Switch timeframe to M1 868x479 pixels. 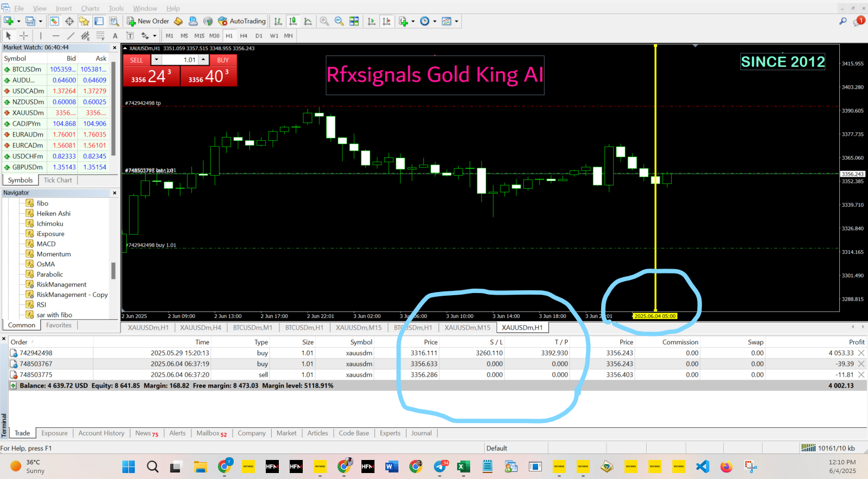click(170, 36)
